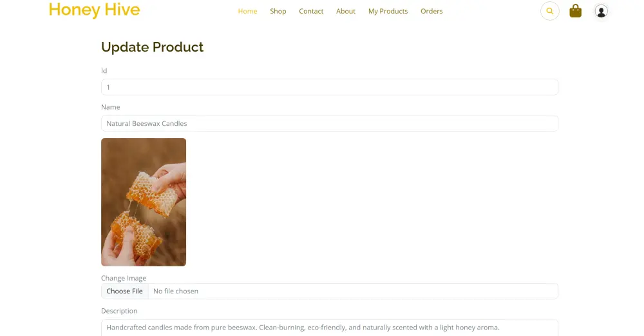Click the 'No file chosen' text area

point(176,291)
